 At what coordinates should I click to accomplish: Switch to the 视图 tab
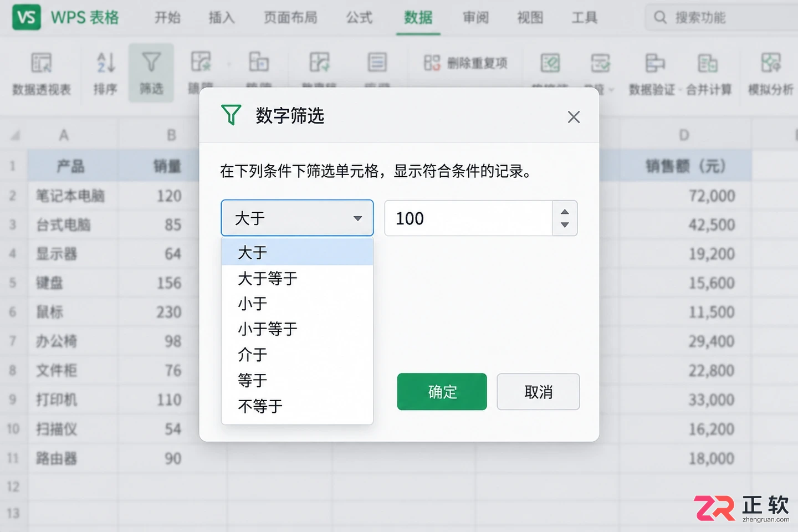530,18
